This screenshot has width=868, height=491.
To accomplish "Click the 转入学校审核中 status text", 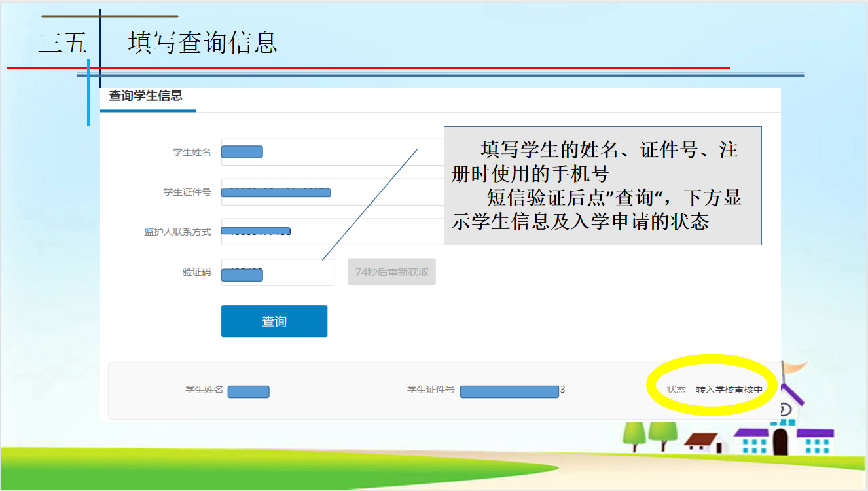I will pos(729,390).
